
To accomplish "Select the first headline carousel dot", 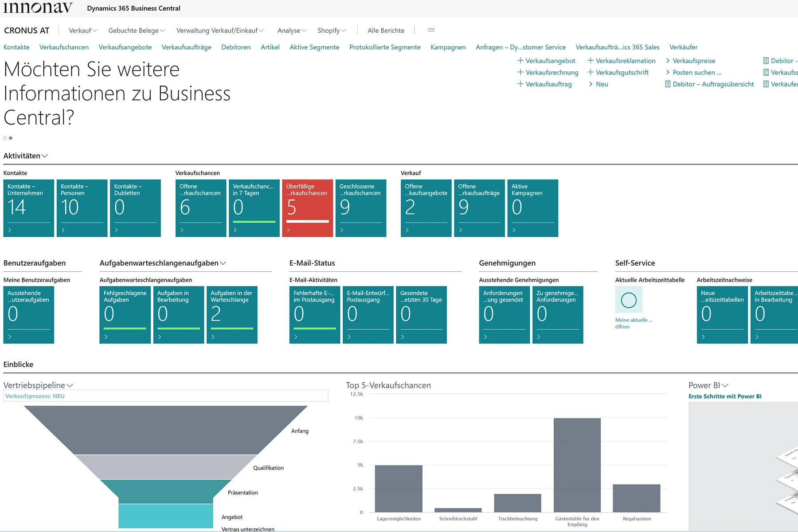I will pos(5,138).
